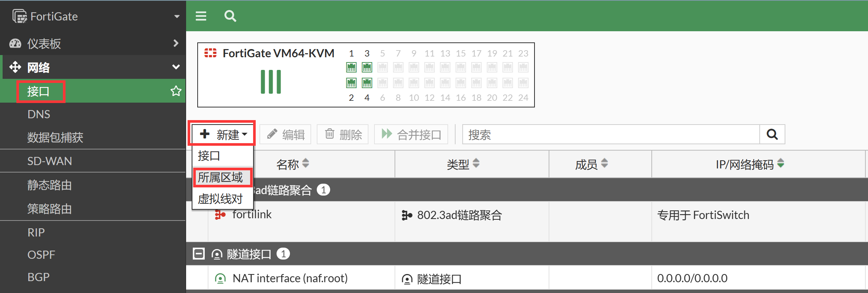
Task: Click the 搜索 input field
Action: (x=610, y=134)
